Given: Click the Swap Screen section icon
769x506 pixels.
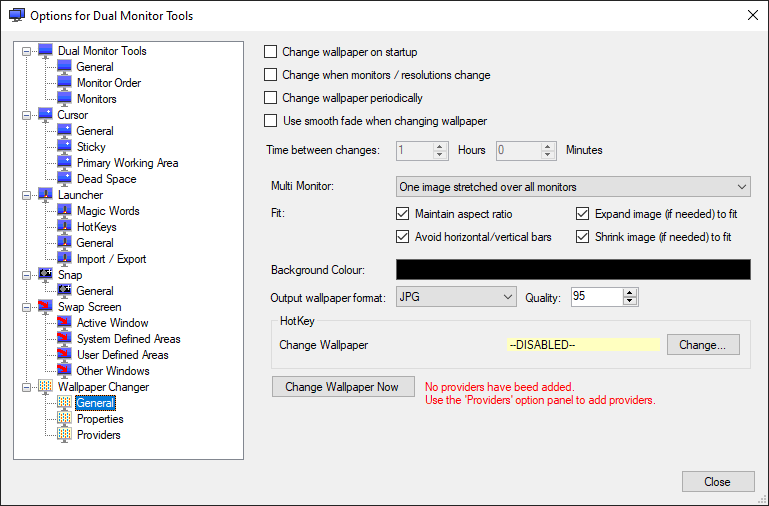Looking at the screenshot, I should (x=46, y=306).
